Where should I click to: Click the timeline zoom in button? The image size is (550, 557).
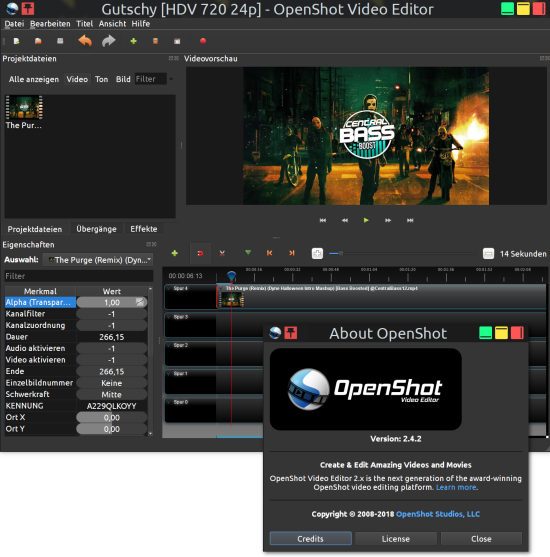pyautogui.click(x=317, y=254)
